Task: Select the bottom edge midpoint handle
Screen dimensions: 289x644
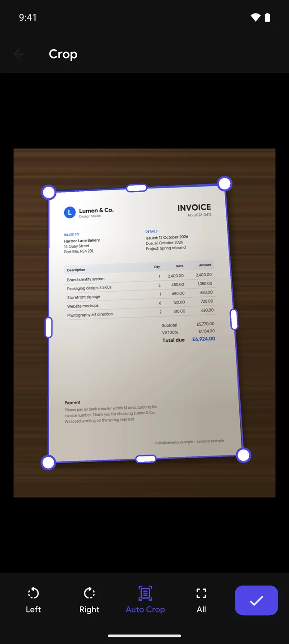Action: (146, 459)
